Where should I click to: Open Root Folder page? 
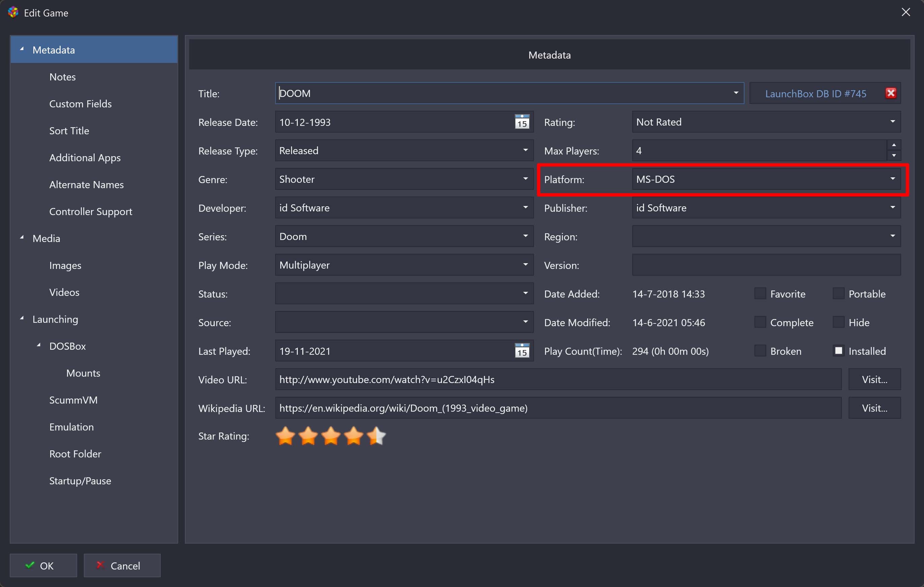75,454
